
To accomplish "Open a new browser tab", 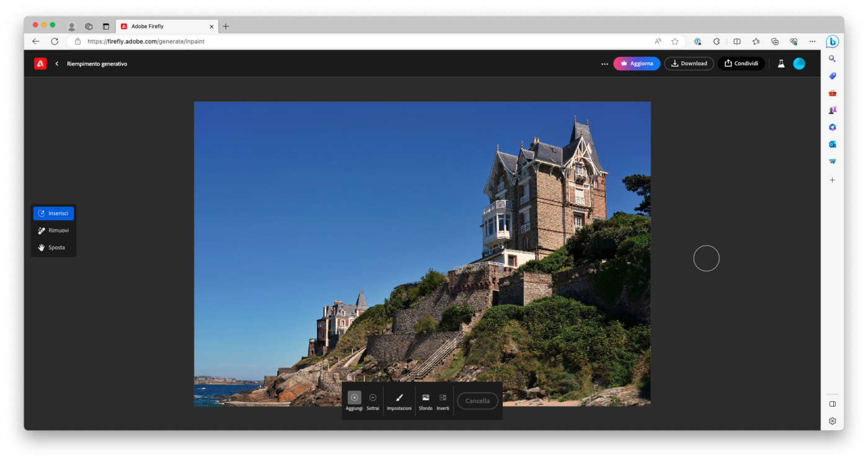I will 226,27.
